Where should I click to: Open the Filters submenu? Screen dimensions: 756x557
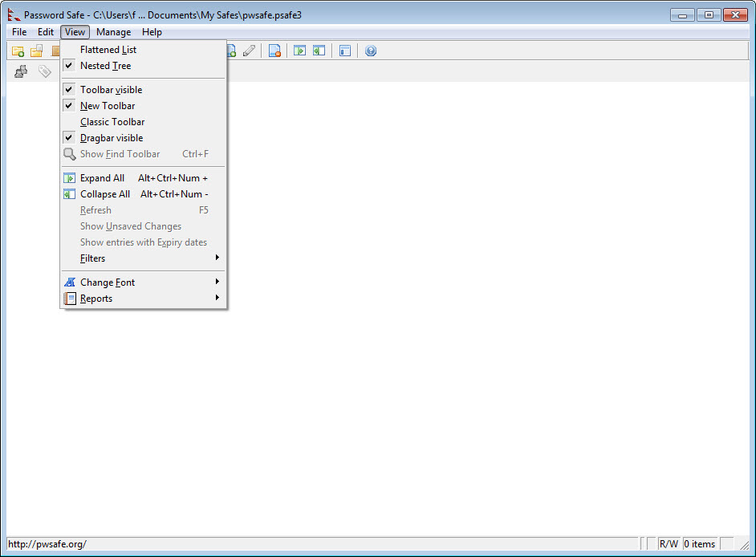(x=144, y=258)
